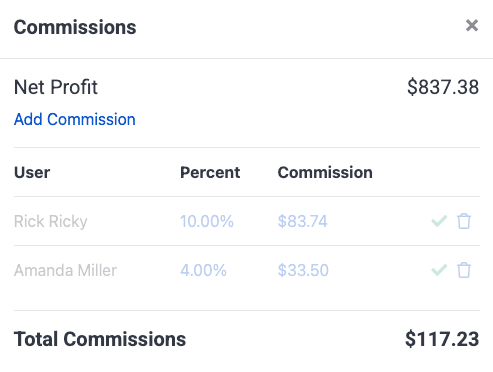Screen dimensions: 493x372
Task: Edit Rick Ricky's 10.00% percent value
Action: [207, 221]
